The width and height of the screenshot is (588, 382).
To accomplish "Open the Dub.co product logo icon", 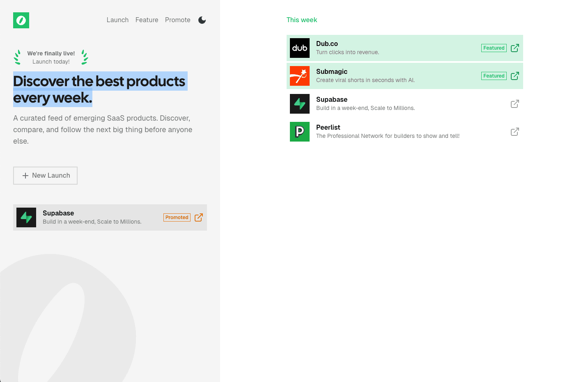I will 300,48.
